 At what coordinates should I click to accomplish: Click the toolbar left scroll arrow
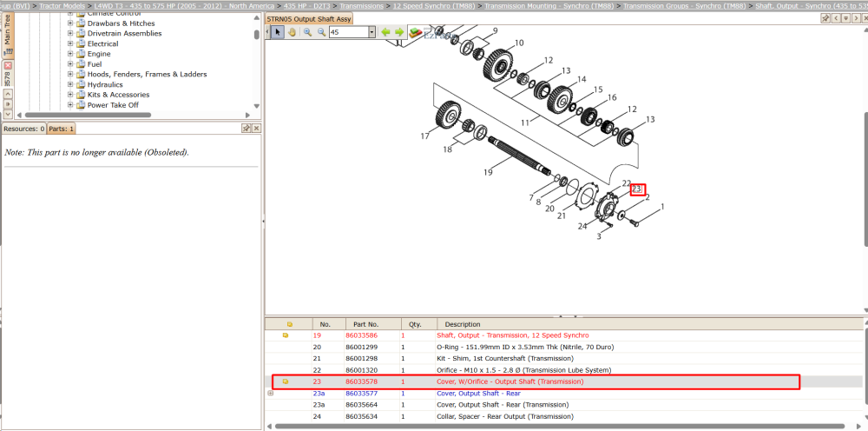pos(268,32)
